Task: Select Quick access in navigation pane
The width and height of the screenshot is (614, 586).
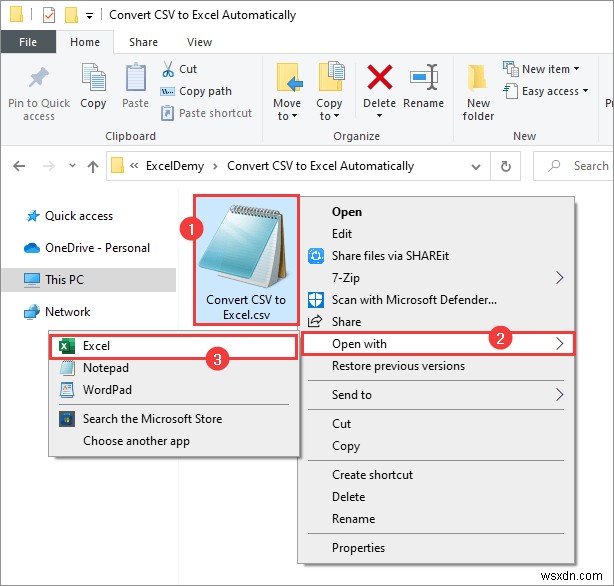Action: [x=79, y=216]
